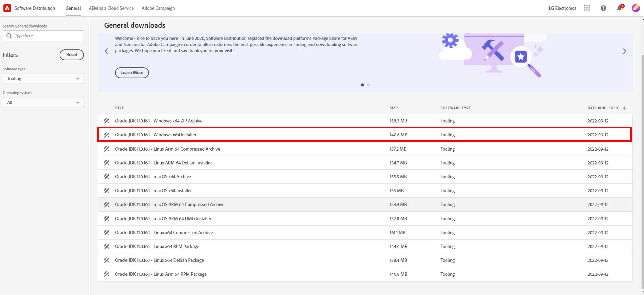Click next banner arrow

click(x=624, y=51)
